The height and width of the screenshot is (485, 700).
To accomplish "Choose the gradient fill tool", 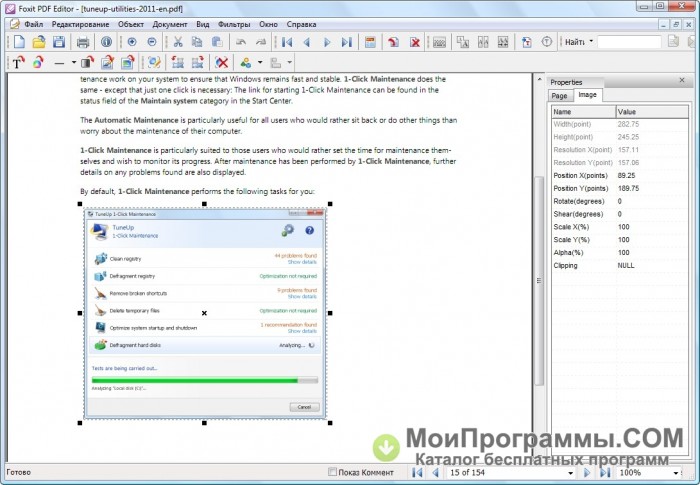I will click(x=88, y=63).
